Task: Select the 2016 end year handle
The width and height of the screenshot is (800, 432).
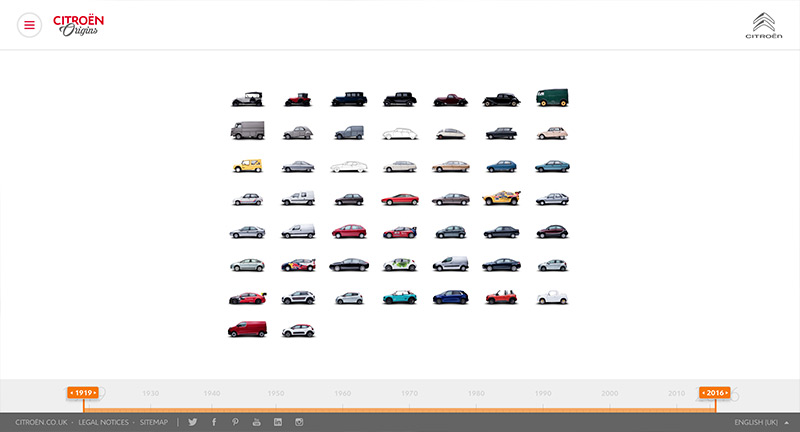Action: pos(715,393)
